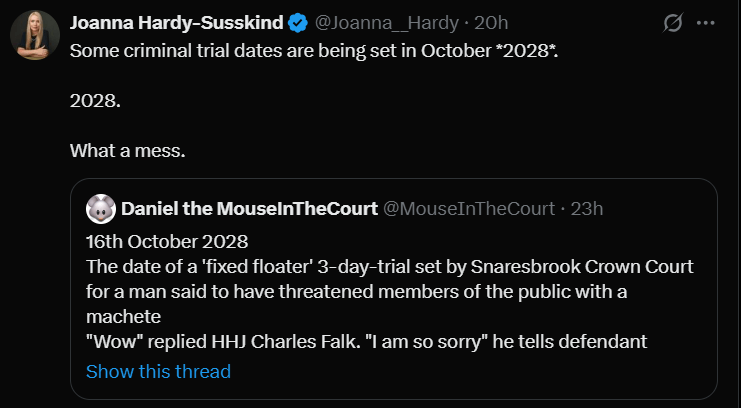Click the Daniel the MouseInTheCourt name
The width and height of the screenshot is (741, 408).
tap(248, 208)
